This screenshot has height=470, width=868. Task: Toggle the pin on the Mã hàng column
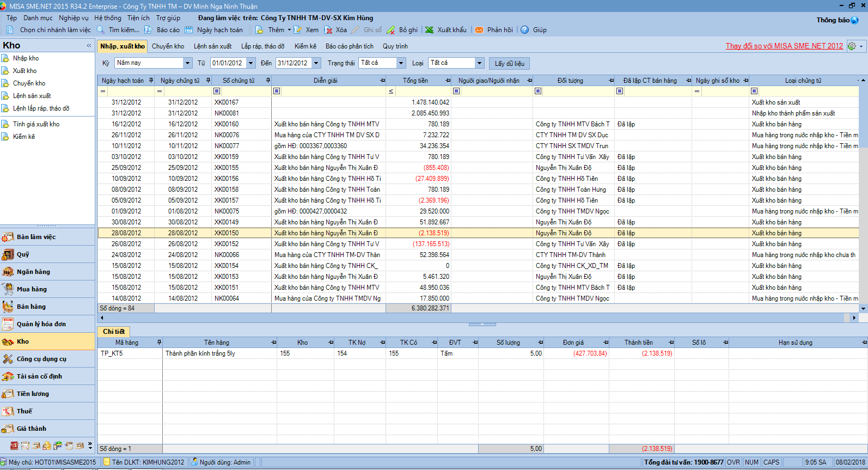click(x=159, y=343)
